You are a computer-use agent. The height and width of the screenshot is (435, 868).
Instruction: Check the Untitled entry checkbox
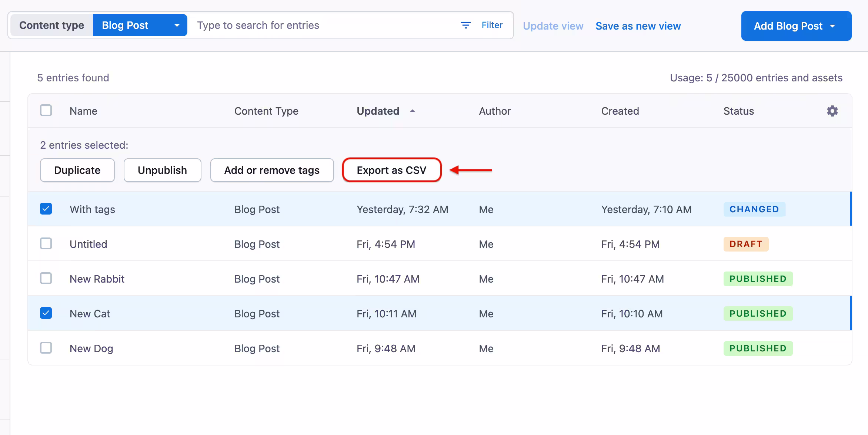click(46, 244)
